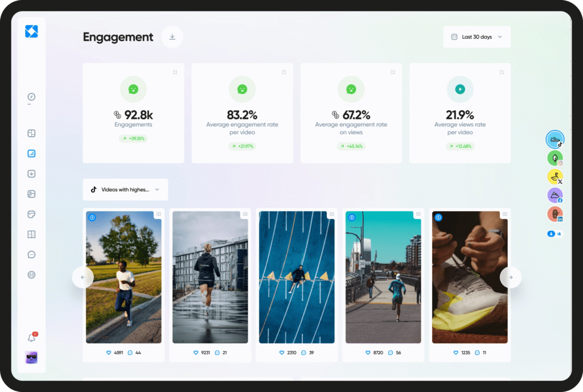Viewport: 583px width, 392px height.
Task: Click the Engagement page heading
Action: tap(118, 37)
